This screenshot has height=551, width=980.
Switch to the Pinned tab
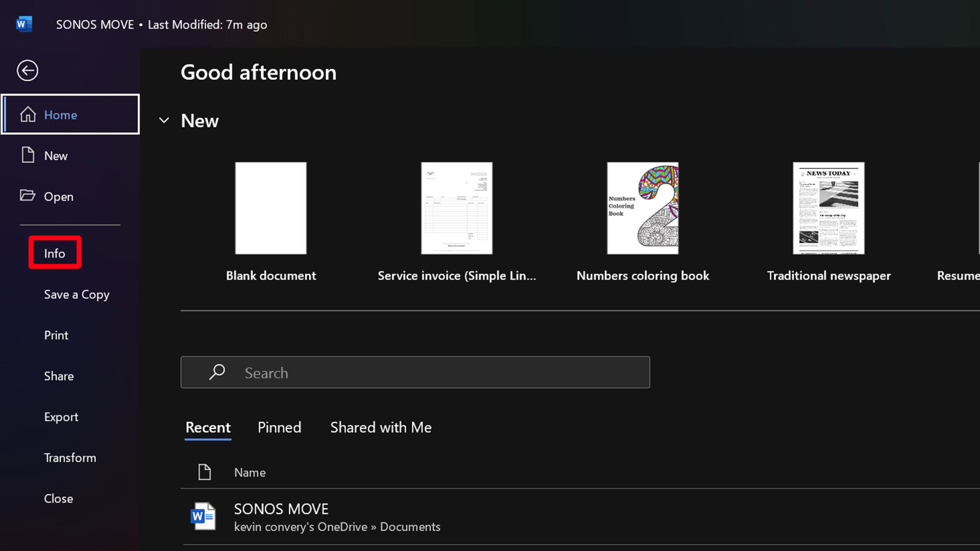279,428
